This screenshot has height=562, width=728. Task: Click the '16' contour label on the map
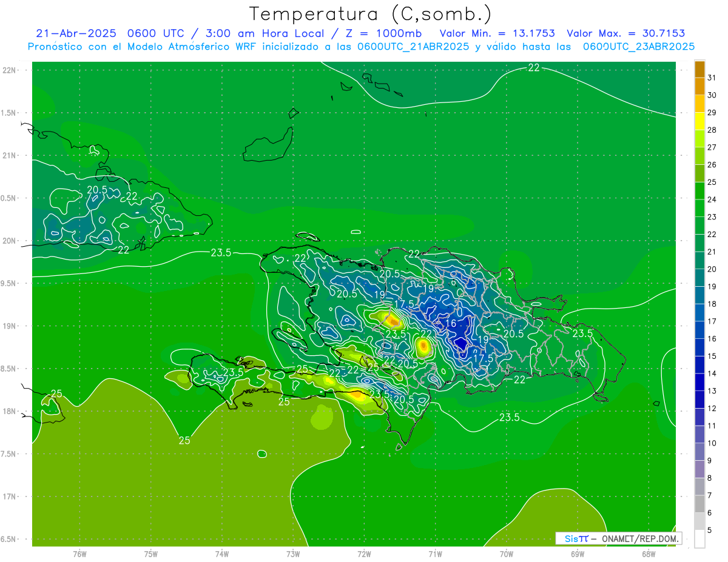point(451,324)
